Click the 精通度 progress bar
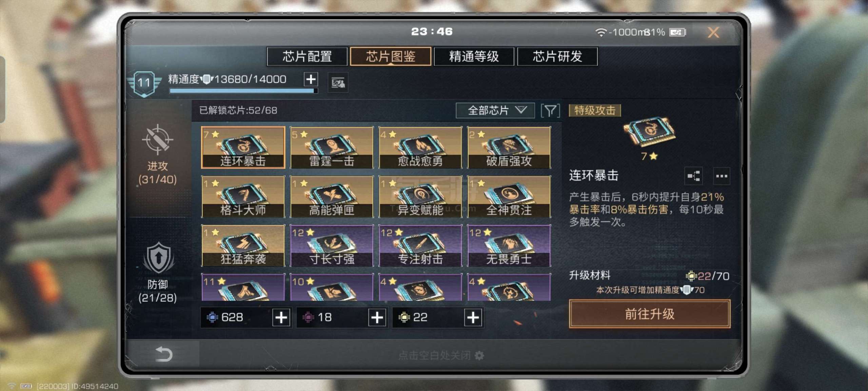 pyautogui.click(x=243, y=91)
